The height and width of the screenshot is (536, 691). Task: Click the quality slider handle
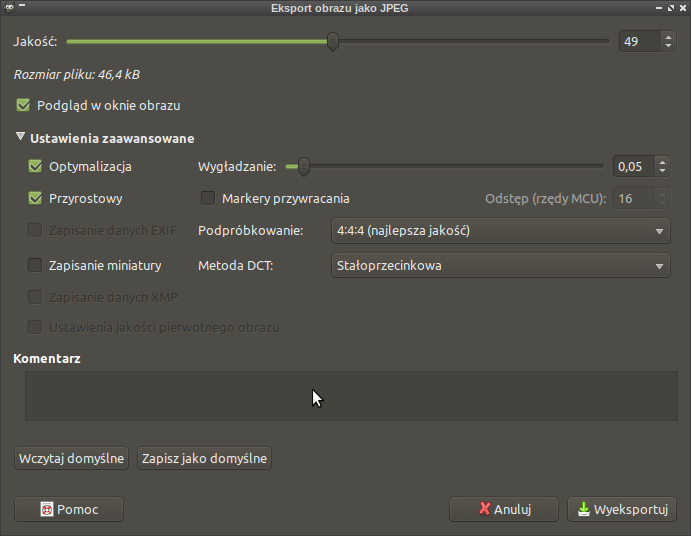[x=333, y=41]
